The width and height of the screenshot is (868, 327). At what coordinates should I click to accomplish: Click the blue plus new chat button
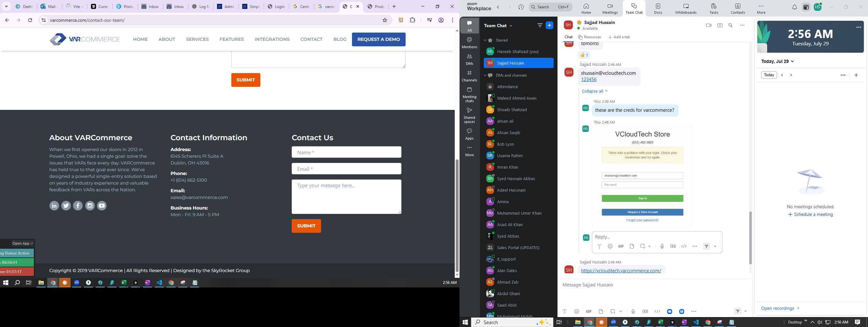point(549,25)
